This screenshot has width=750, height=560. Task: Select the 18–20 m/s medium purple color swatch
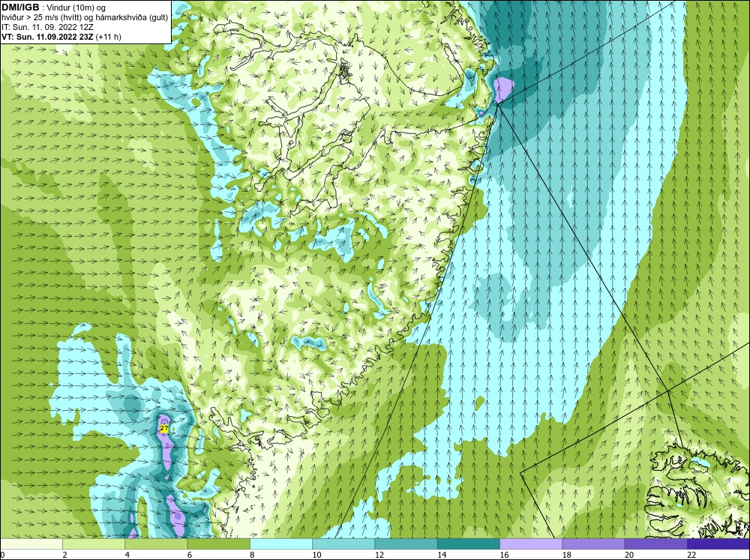(593, 544)
